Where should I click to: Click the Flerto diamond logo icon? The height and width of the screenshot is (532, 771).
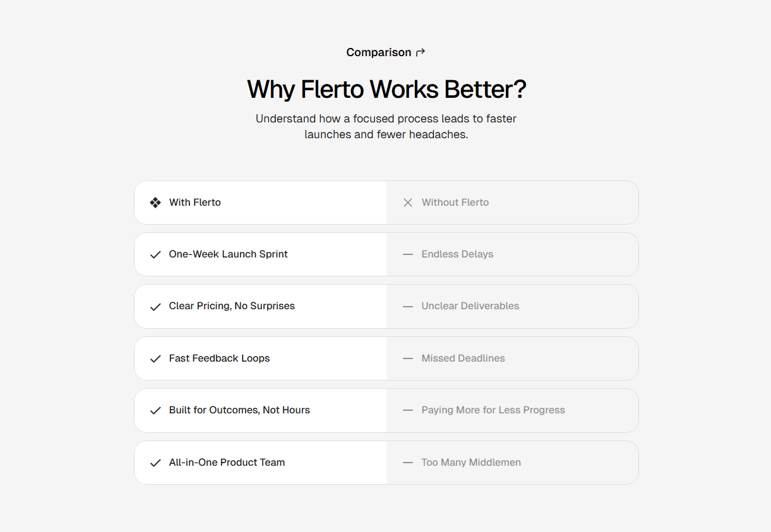coord(155,203)
